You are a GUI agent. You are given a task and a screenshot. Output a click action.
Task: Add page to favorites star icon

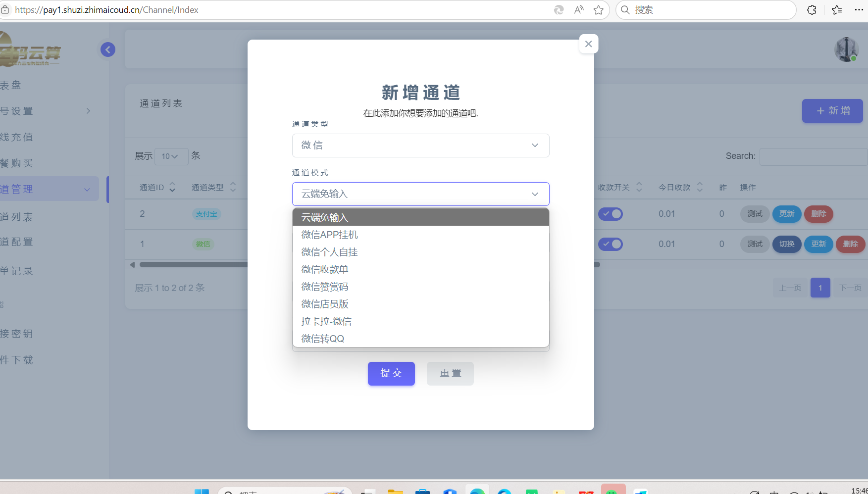coord(598,10)
